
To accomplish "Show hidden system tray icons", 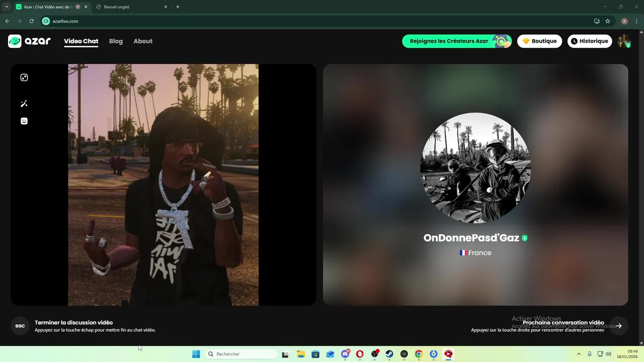I will tap(579, 354).
